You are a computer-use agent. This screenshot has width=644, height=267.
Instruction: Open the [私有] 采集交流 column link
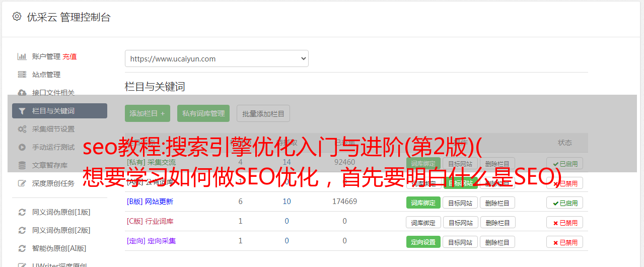tap(151, 162)
